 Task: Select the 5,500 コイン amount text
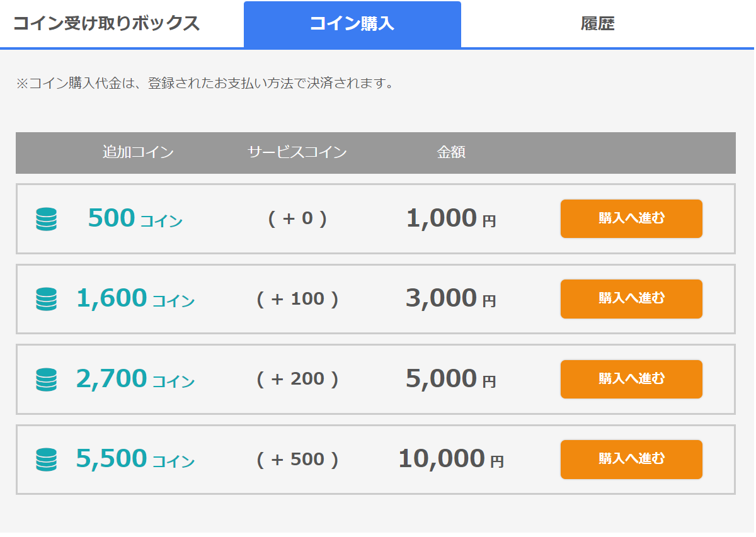[135, 459]
